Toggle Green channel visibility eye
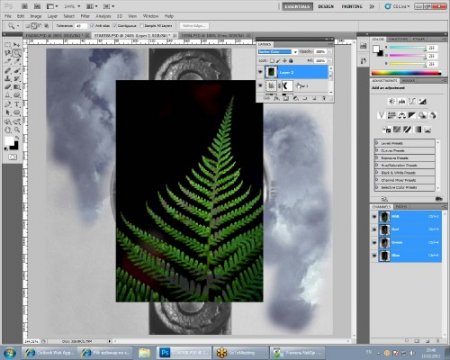 pyautogui.click(x=374, y=243)
